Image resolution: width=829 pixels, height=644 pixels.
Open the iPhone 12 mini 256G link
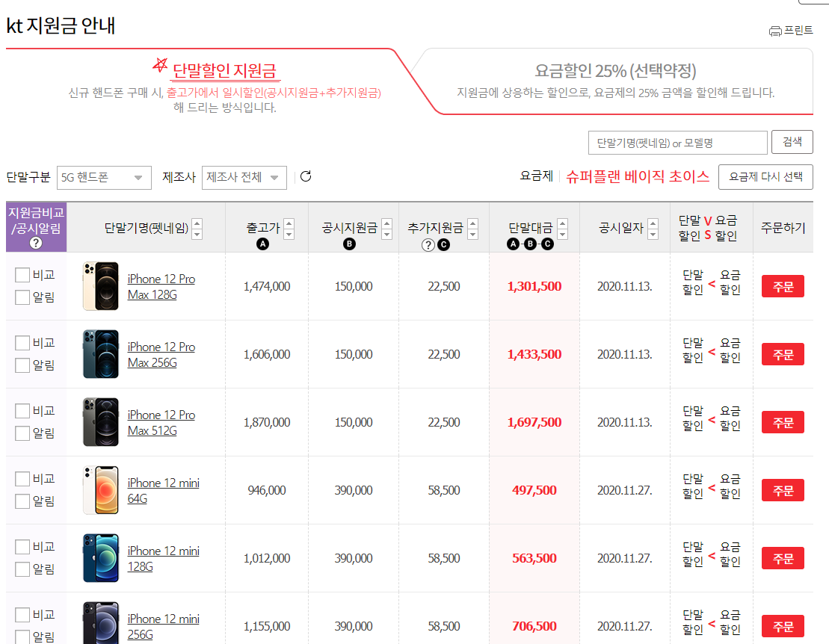click(x=164, y=627)
